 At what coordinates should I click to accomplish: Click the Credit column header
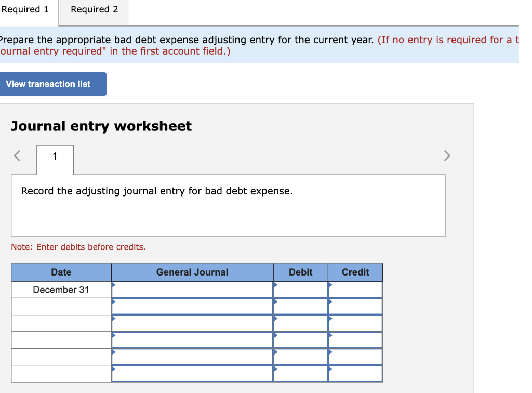pyautogui.click(x=355, y=272)
